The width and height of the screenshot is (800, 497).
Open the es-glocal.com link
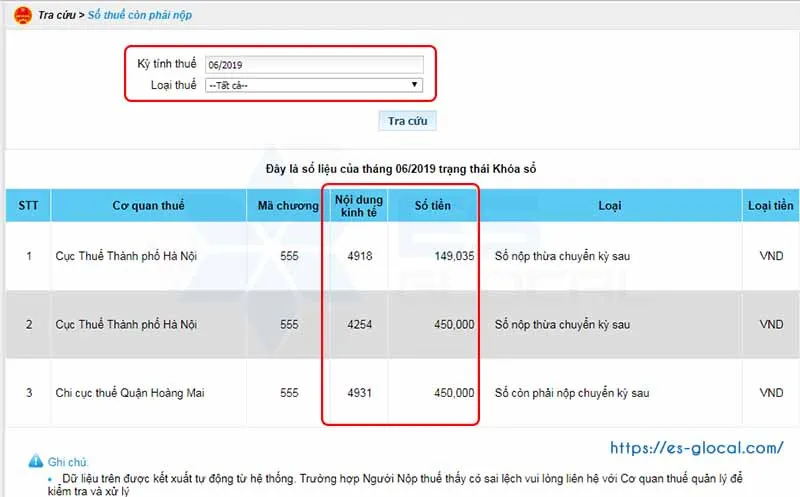(x=696, y=448)
